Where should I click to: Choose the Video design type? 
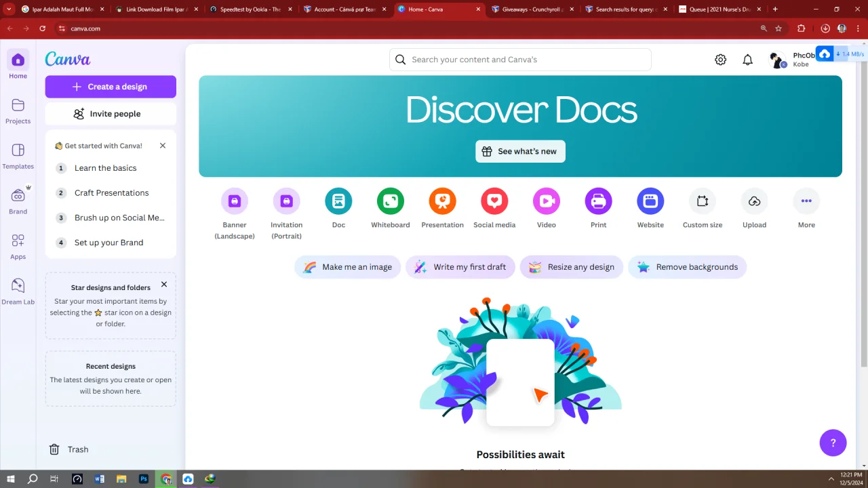[x=547, y=201]
